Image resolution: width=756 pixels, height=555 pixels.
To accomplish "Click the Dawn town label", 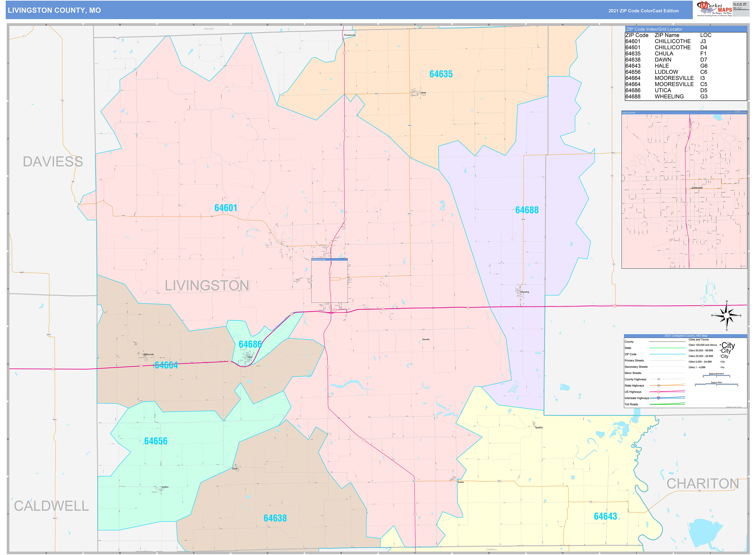I will 235,469.
